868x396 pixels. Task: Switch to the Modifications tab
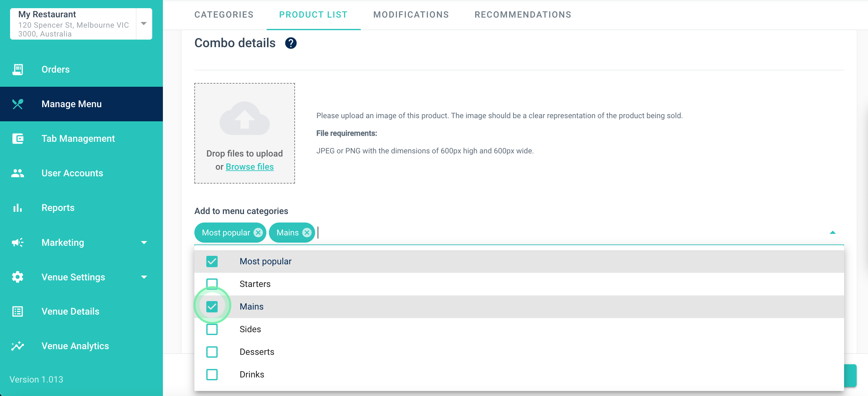tap(411, 15)
